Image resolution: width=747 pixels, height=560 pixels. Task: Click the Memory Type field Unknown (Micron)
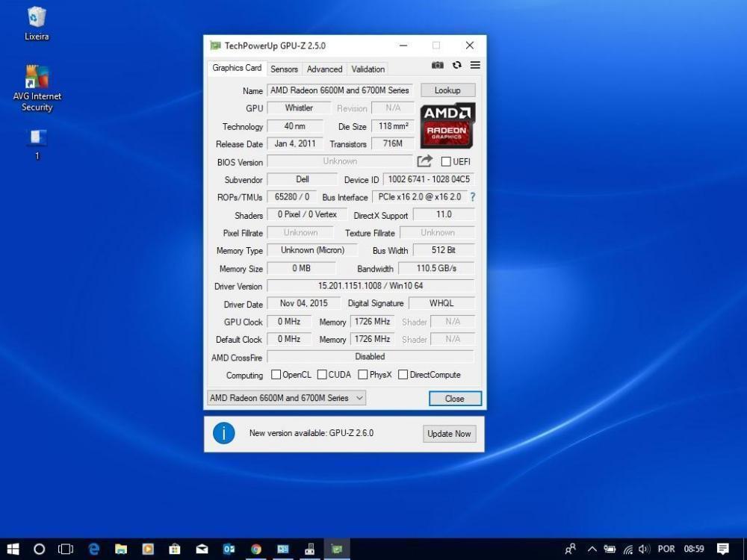[x=312, y=250]
